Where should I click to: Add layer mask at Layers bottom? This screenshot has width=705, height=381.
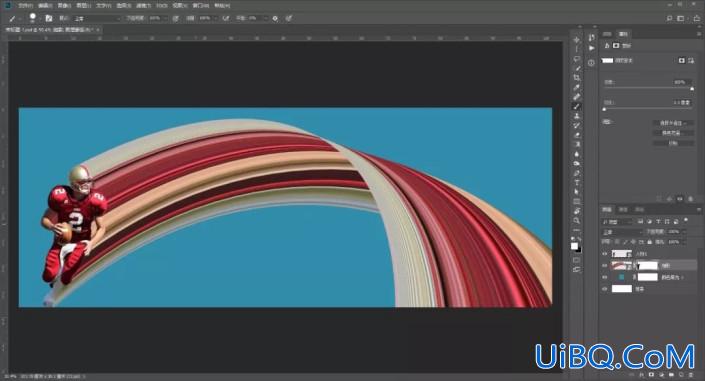click(x=651, y=375)
